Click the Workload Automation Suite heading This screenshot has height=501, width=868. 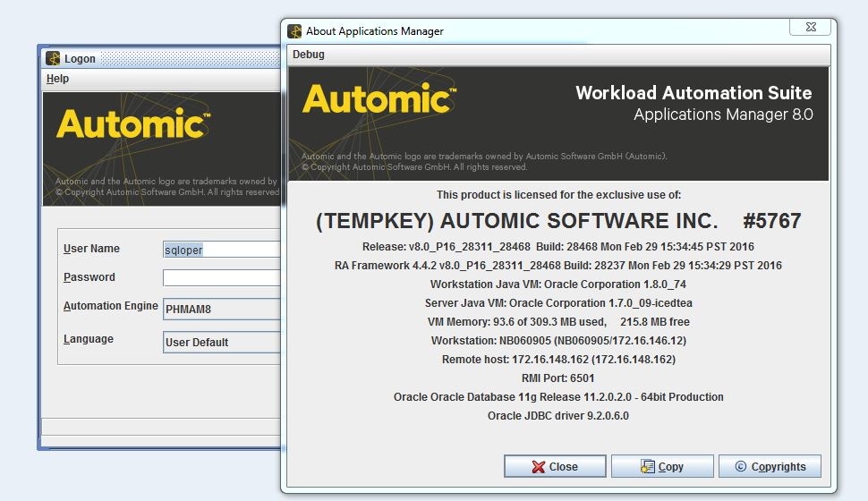[694, 92]
